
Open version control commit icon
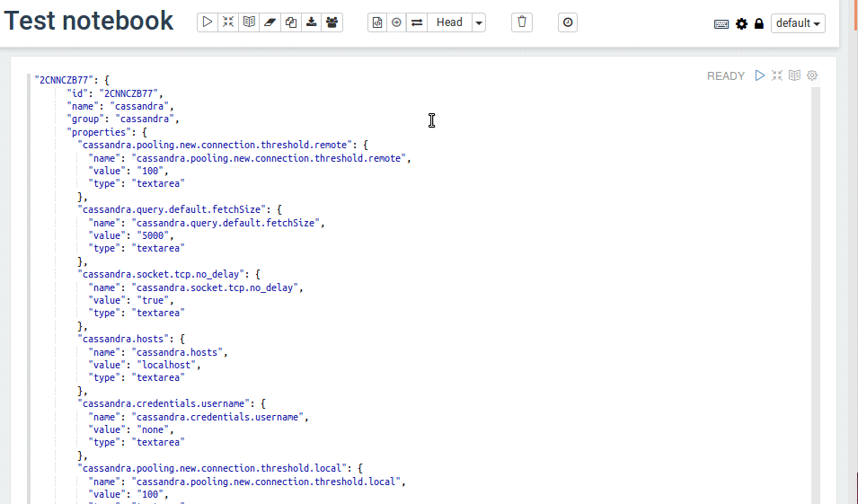[377, 22]
